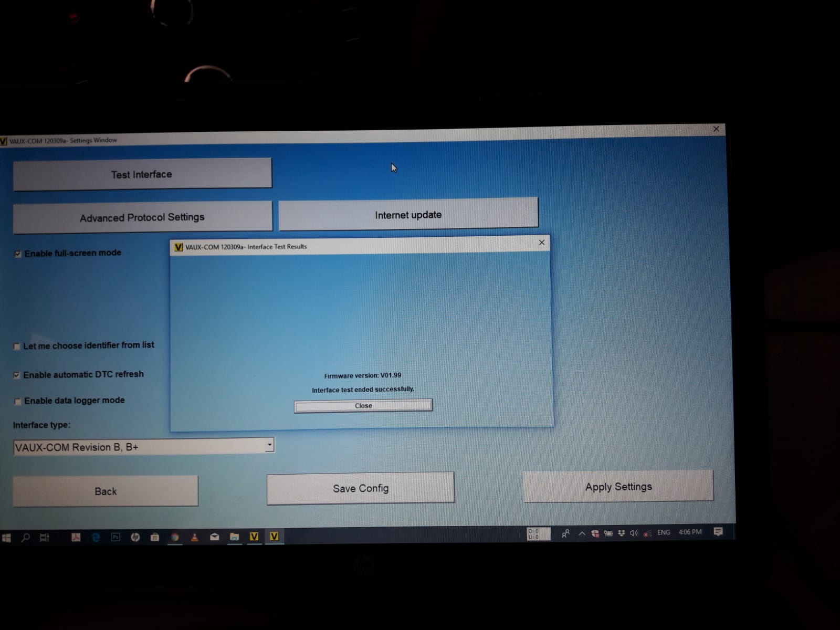
Task: Apply Settings button
Action: point(618,486)
